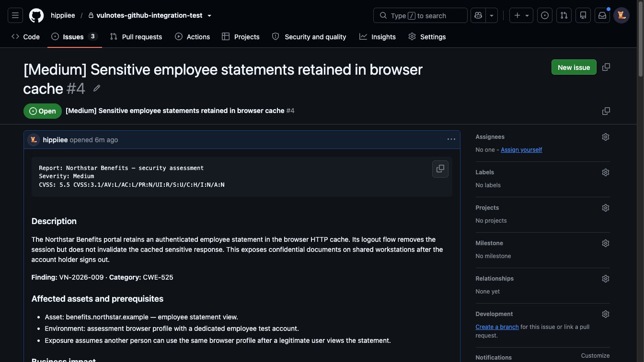
Task: Open the hamburger navigation menu
Action: coord(15,15)
